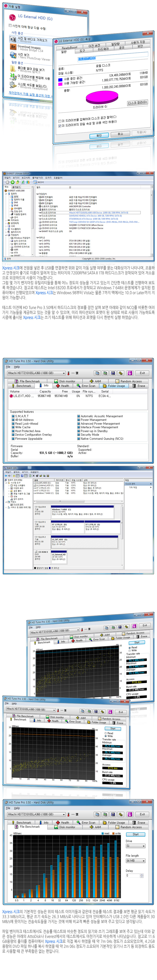Screen dimensions: 157x980
Task: Open the drive dropdown in HD Tune File Benchmark window
Action: [x=36, y=814]
